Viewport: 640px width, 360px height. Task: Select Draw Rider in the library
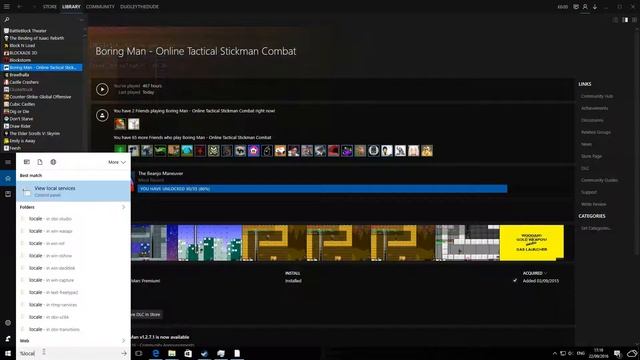pyautogui.click(x=20, y=126)
